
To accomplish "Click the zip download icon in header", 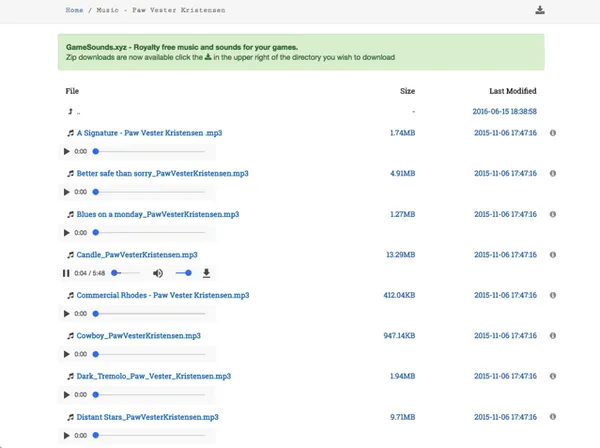I will point(540,11).
